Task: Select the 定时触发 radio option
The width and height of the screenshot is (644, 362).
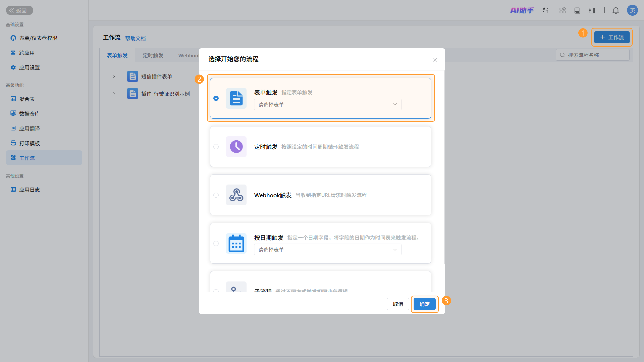Action: (x=216, y=147)
